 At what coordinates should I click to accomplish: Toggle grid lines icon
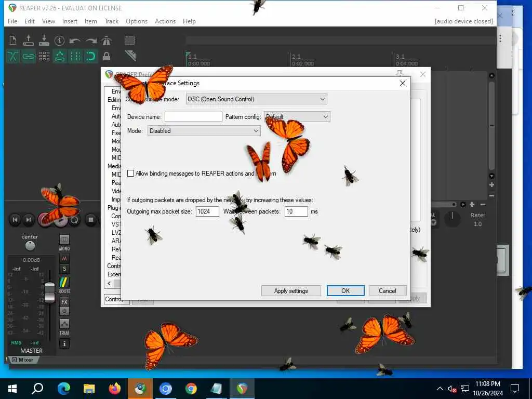(75, 56)
